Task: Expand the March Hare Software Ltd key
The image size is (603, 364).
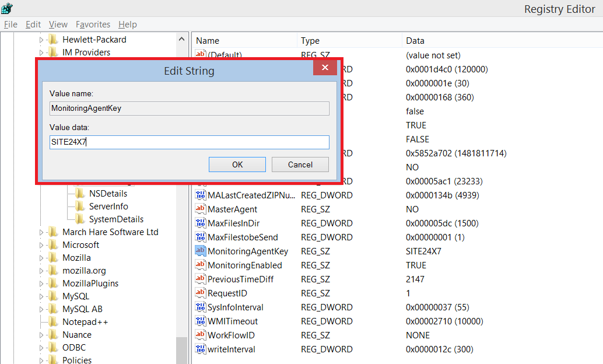Action: (x=41, y=232)
